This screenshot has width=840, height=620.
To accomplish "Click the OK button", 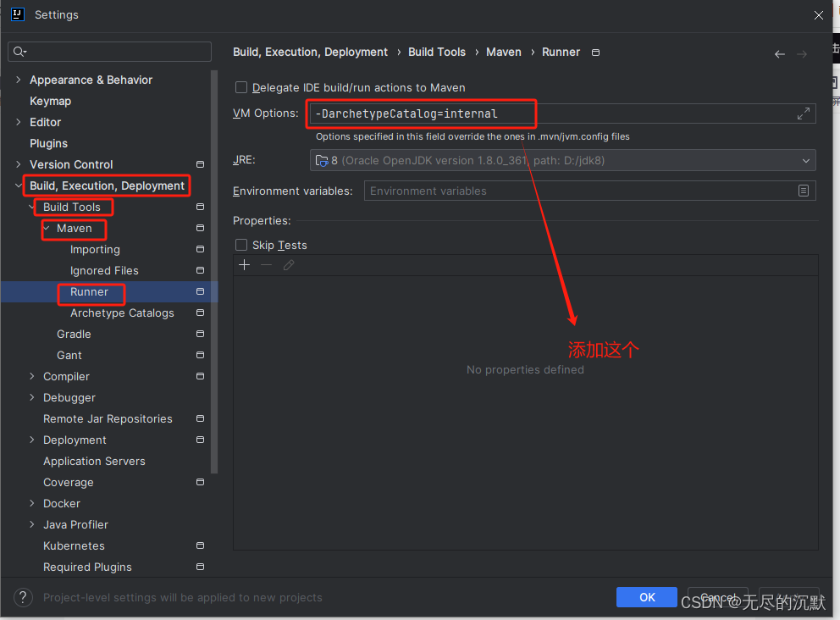I will click(x=647, y=597).
